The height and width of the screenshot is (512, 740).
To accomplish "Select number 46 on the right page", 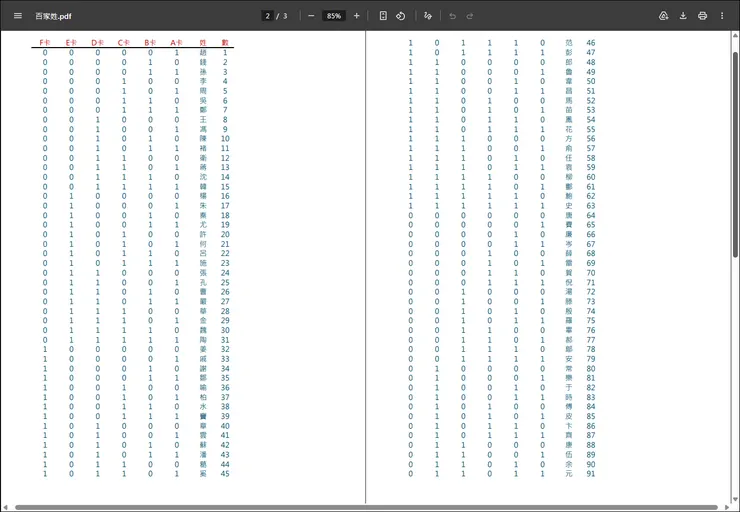I will 591,42.
